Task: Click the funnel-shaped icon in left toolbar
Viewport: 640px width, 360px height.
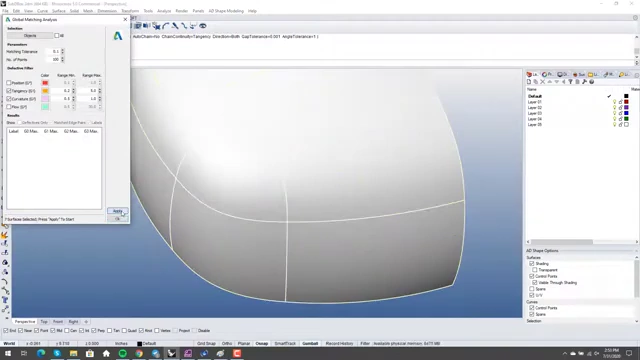Action: tap(4, 300)
